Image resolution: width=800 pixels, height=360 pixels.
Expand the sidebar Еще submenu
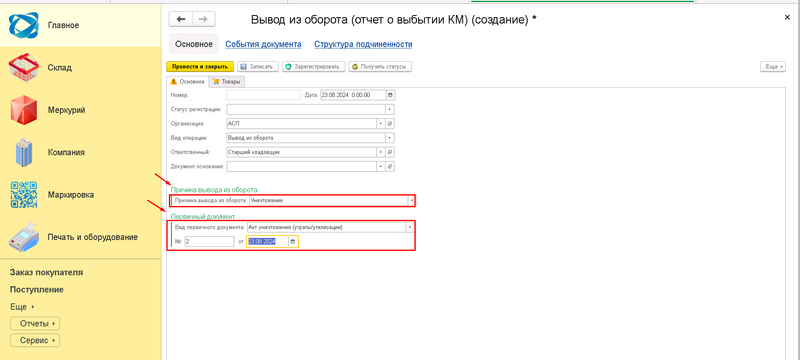pos(22,307)
